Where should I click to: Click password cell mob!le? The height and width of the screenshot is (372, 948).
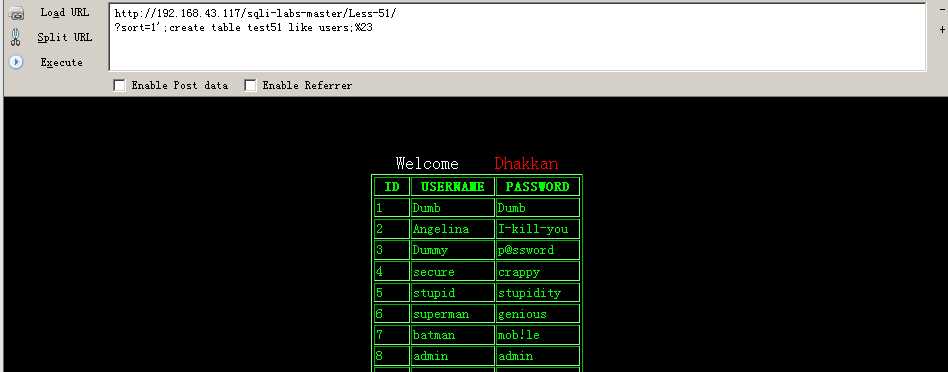tap(537, 334)
